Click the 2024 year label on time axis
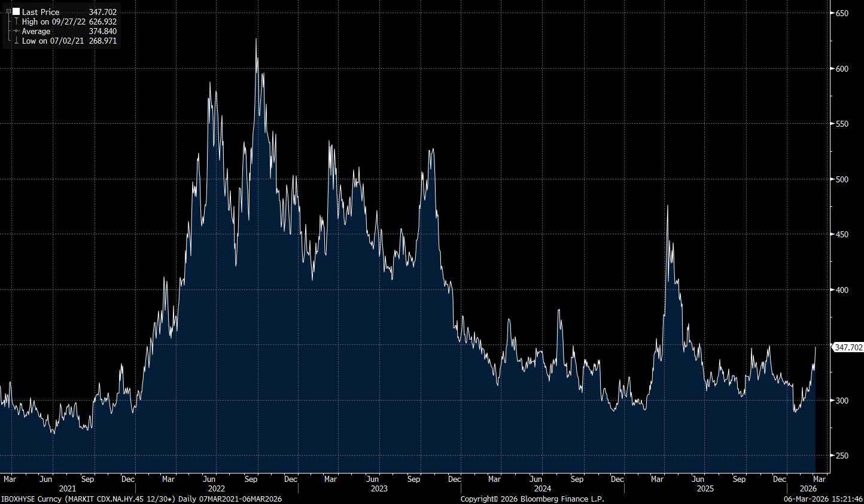The width and height of the screenshot is (864, 504). tap(542, 488)
